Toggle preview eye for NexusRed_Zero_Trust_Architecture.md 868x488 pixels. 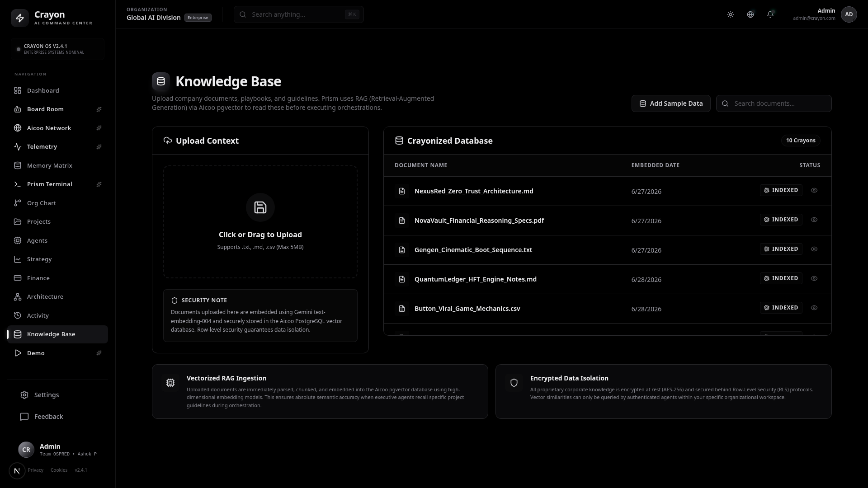tap(814, 190)
